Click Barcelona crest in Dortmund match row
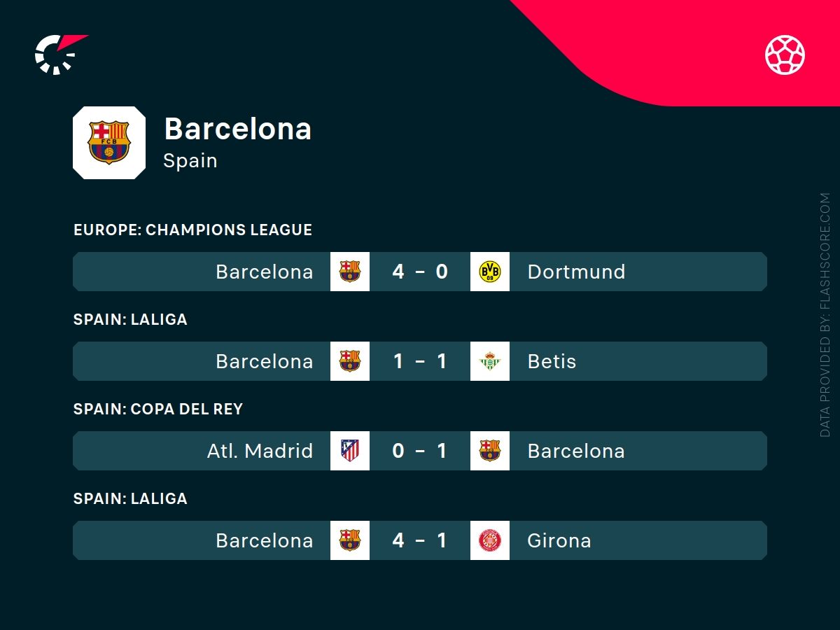The height and width of the screenshot is (630, 840). [350, 272]
